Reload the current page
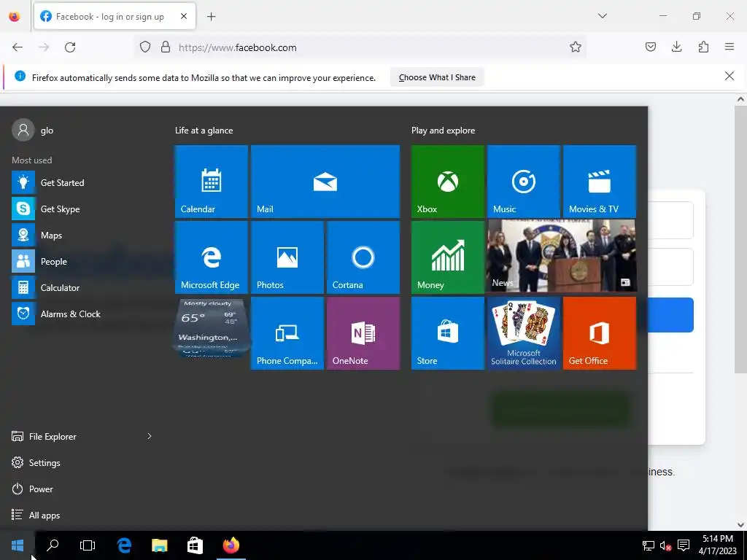This screenshot has width=747, height=560. coord(70,47)
